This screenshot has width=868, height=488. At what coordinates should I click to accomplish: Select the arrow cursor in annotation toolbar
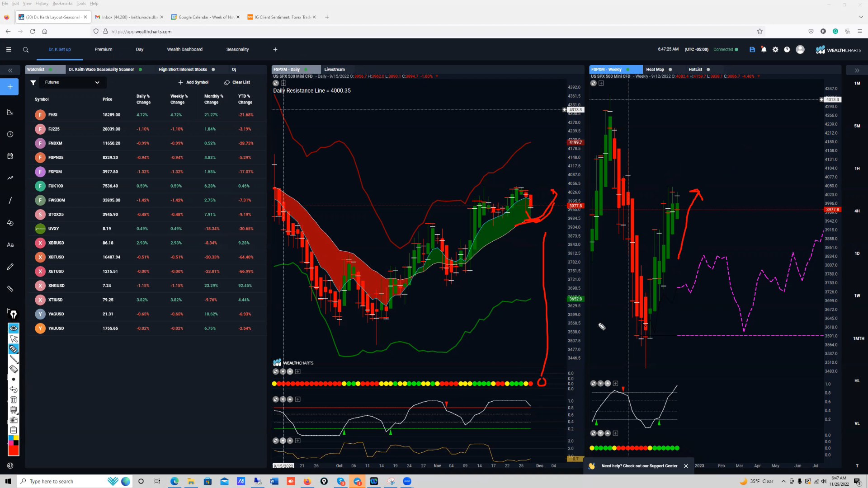pos(14,339)
